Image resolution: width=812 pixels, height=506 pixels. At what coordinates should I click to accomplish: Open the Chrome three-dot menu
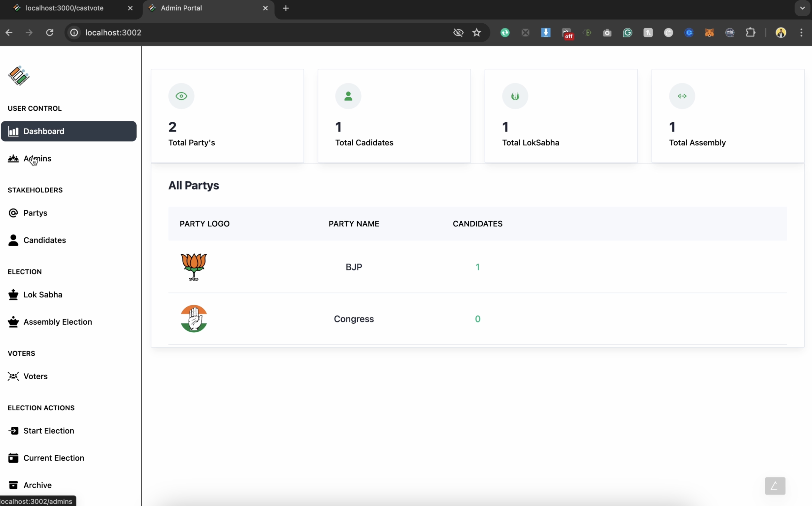point(801,32)
